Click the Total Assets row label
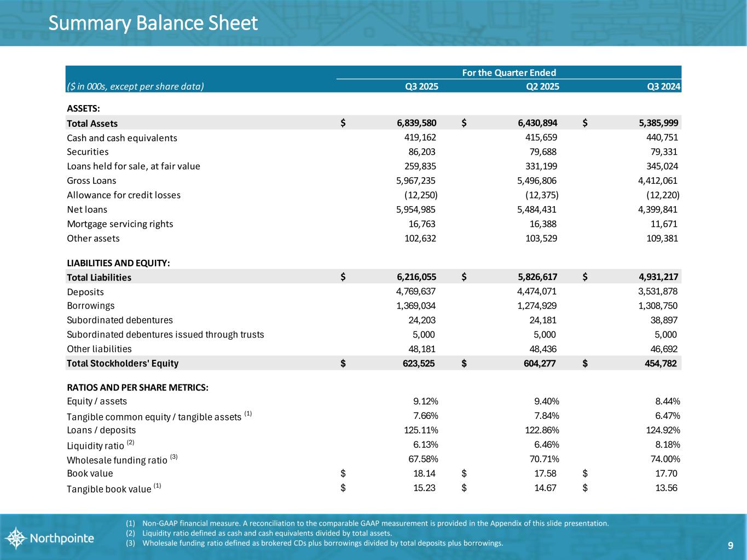Image resolution: width=747 pixels, height=560 pixels. pyautogui.click(x=92, y=124)
